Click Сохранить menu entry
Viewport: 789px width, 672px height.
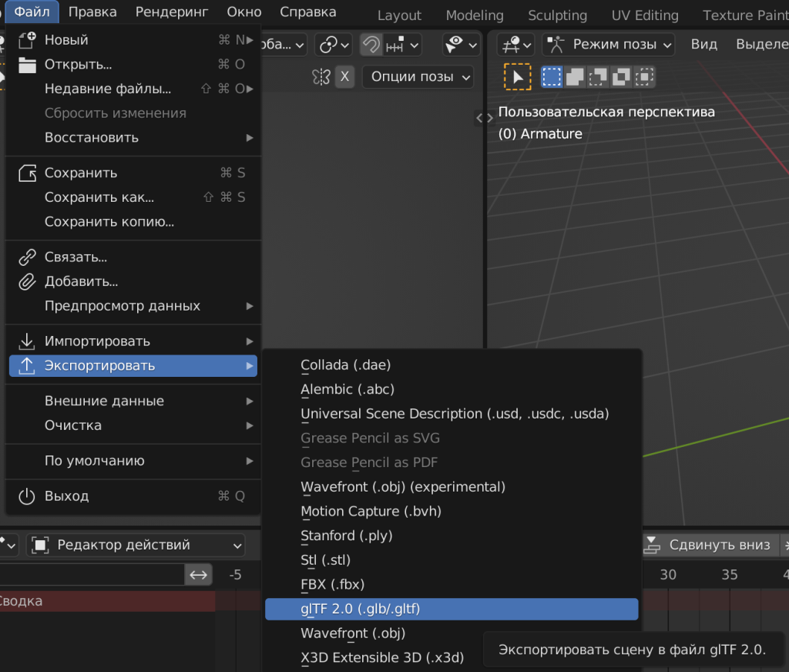point(133,173)
